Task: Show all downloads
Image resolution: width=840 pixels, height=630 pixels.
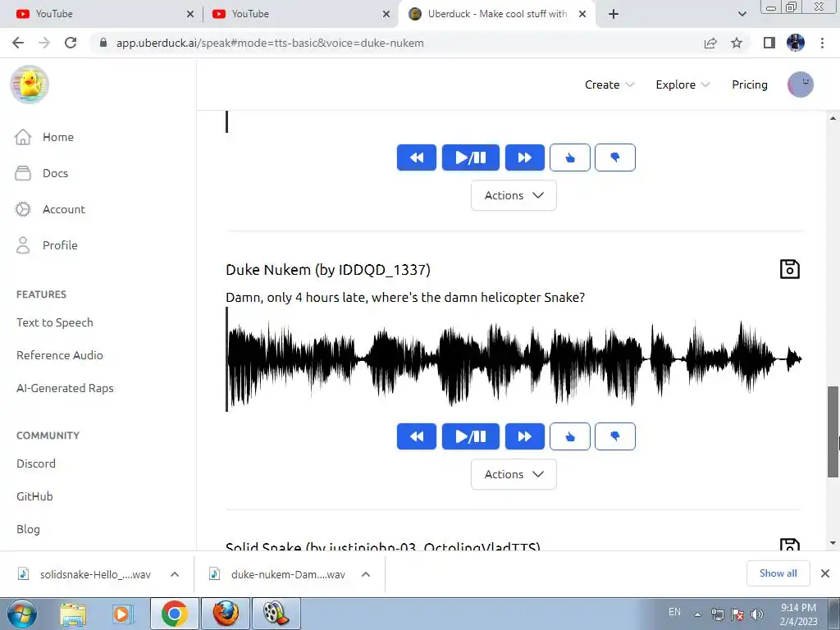Action: pyautogui.click(x=778, y=573)
